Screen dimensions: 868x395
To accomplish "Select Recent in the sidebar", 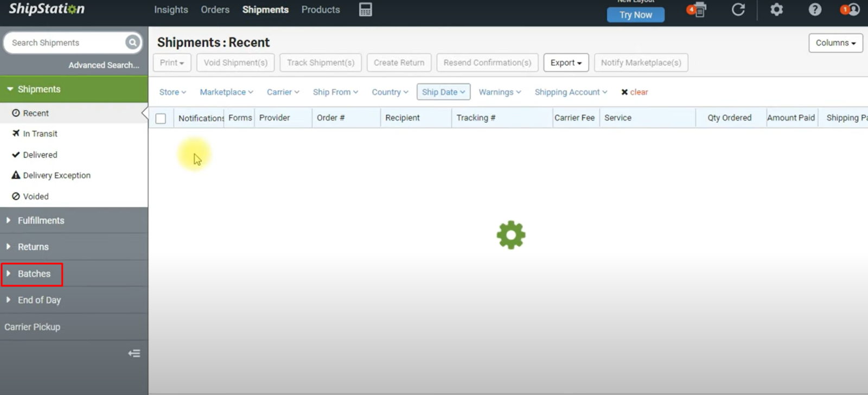I will 74,113.
